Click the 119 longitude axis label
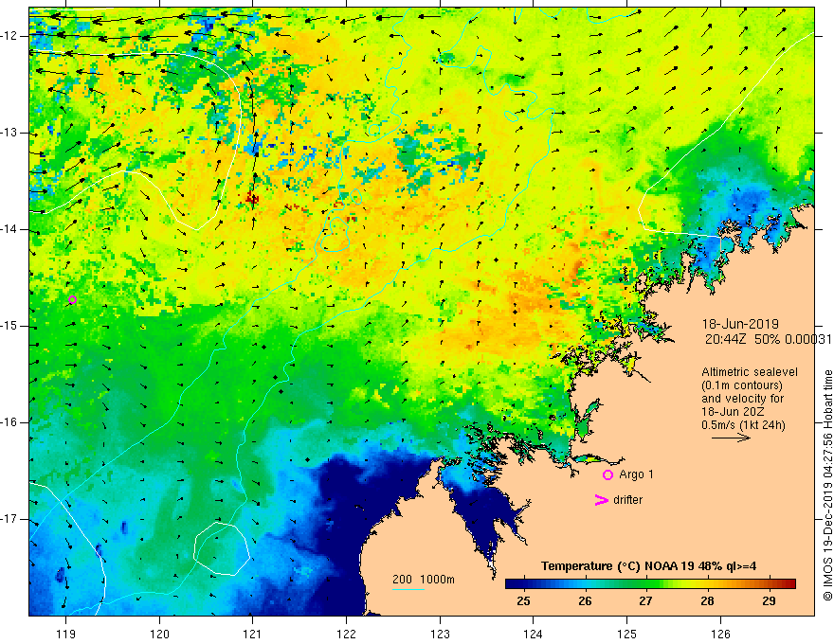 pyautogui.click(x=66, y=634)
